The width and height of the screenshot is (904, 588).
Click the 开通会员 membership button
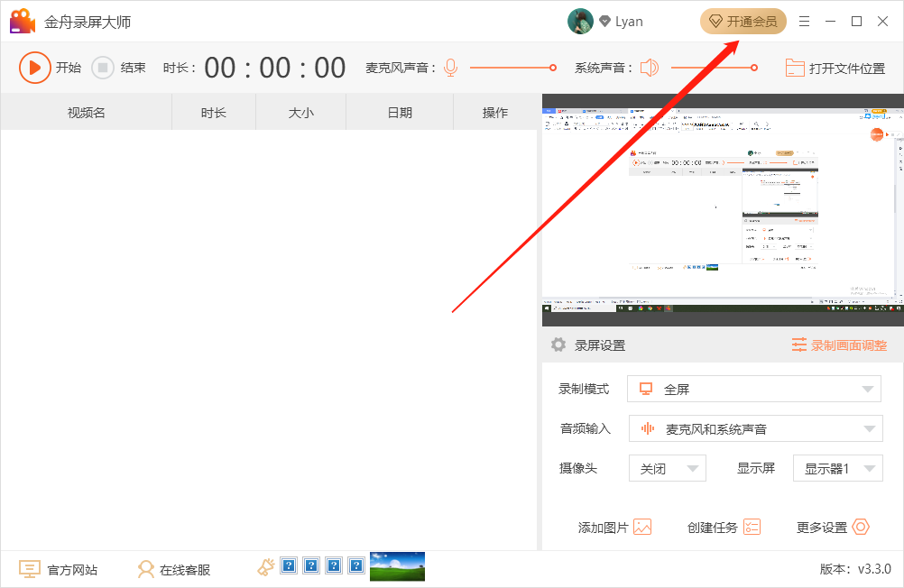click(x=743, y=22)
